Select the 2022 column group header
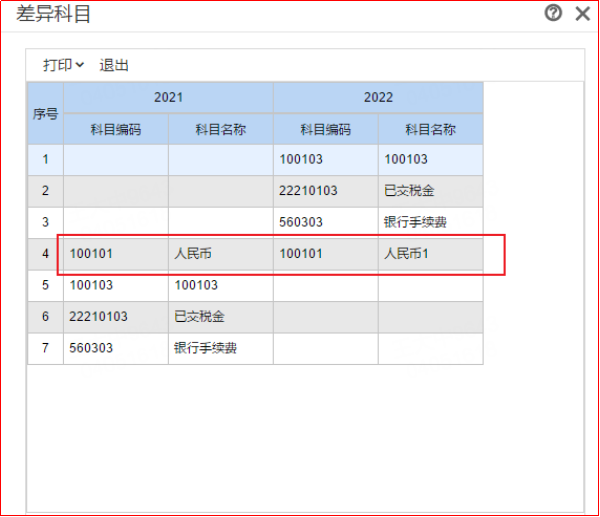 point(378,97)
